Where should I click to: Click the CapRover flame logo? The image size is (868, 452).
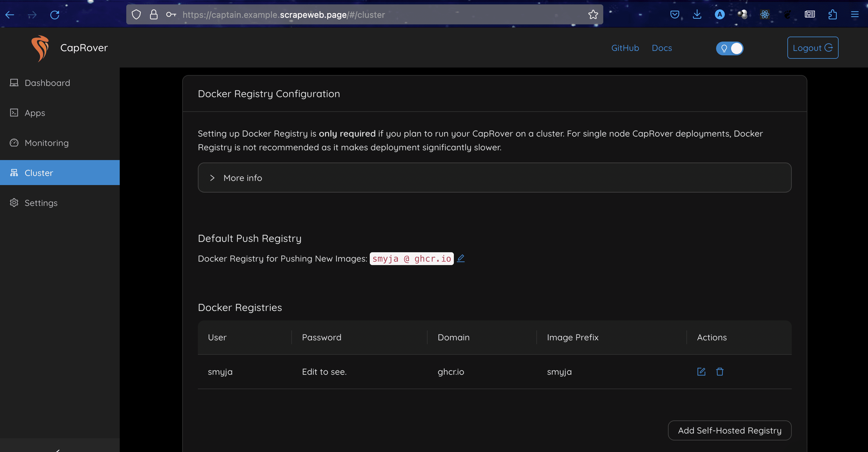pyautogui.click(x=40, y=48)
